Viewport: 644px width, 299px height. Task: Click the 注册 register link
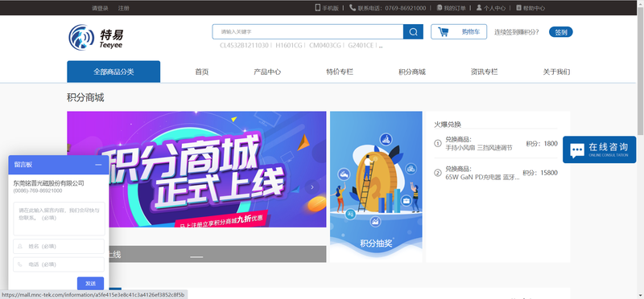click(124, 8)
